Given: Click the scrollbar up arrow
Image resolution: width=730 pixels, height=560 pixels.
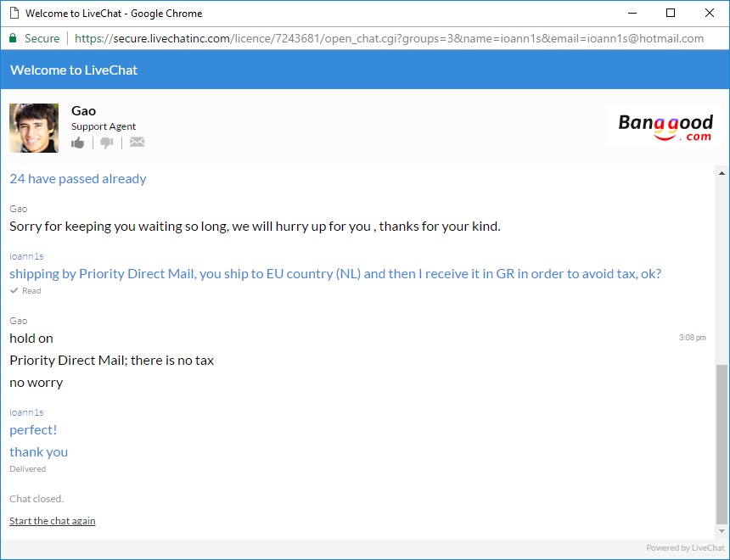Looking at the screenshot, I should click(722, 172).
